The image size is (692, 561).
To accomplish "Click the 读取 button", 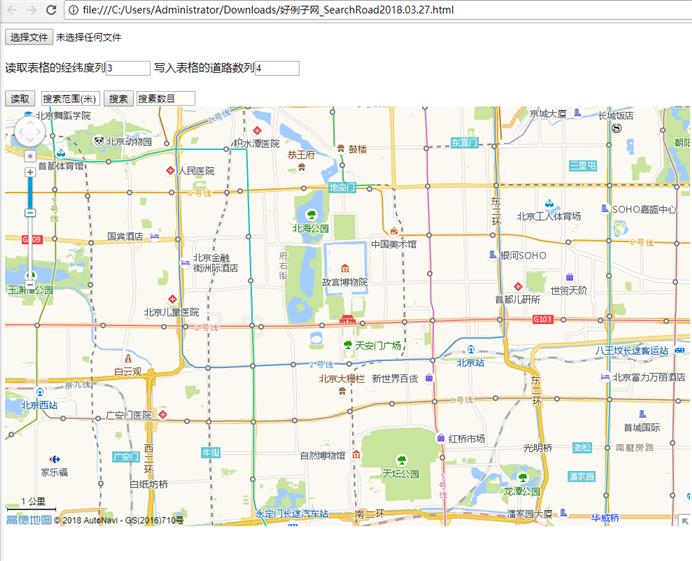I will point(20,98).
